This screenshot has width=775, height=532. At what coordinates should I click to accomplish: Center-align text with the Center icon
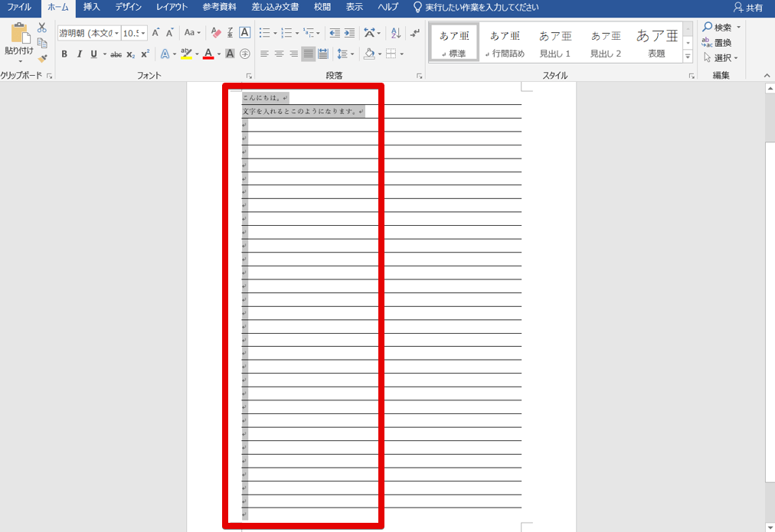(x=279, y=54)
